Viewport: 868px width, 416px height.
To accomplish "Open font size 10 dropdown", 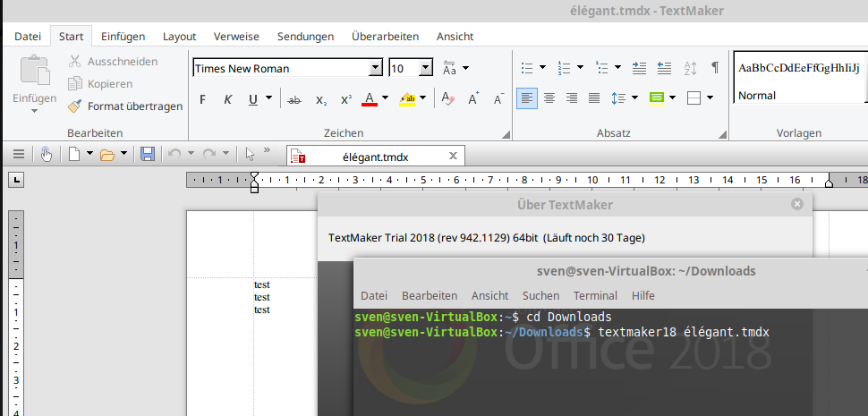I will [x=426, y=68].
